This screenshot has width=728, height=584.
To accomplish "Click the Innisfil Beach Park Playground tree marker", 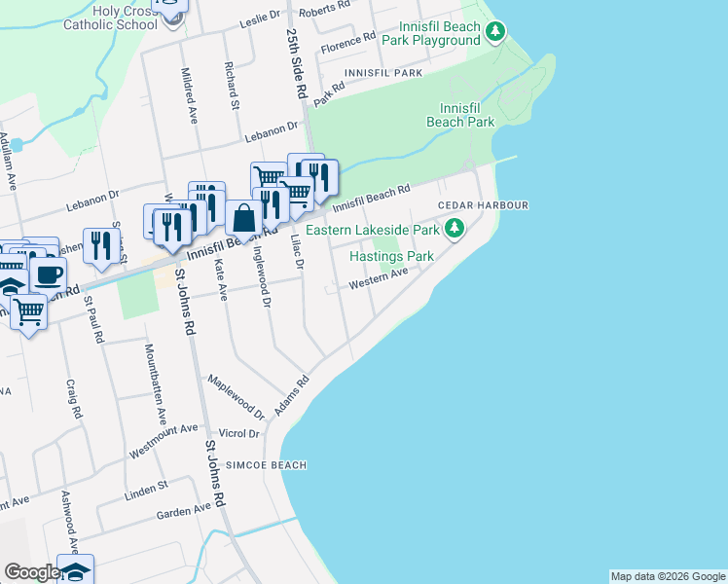I will coord(495,32).
